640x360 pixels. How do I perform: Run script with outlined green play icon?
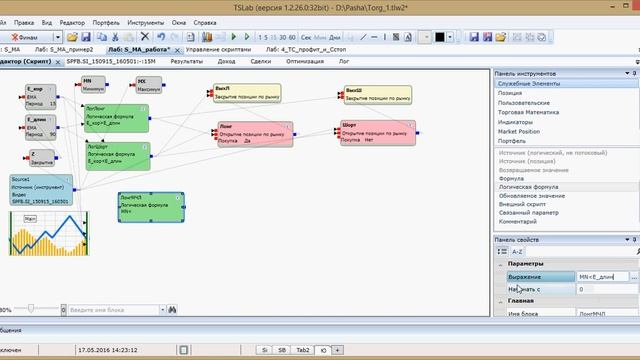point(247,37)
